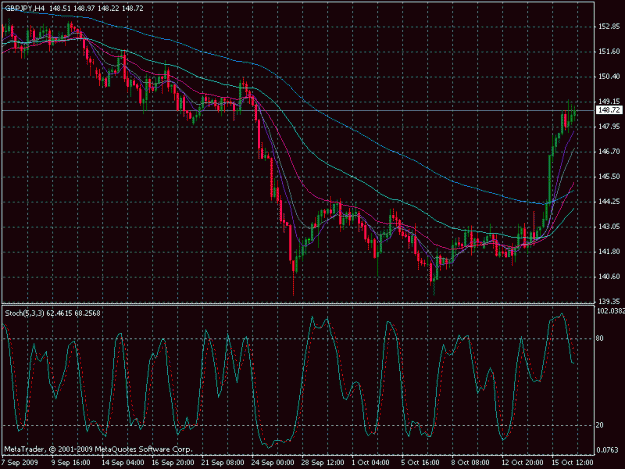
Task: Click the 24 Sep 00:00 time label
Action: (273, 463)
